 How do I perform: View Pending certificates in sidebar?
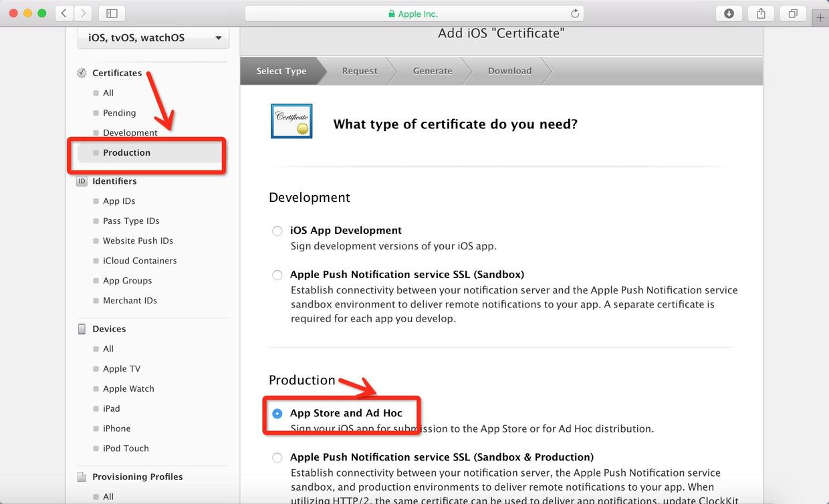click(x=120, y=113)
